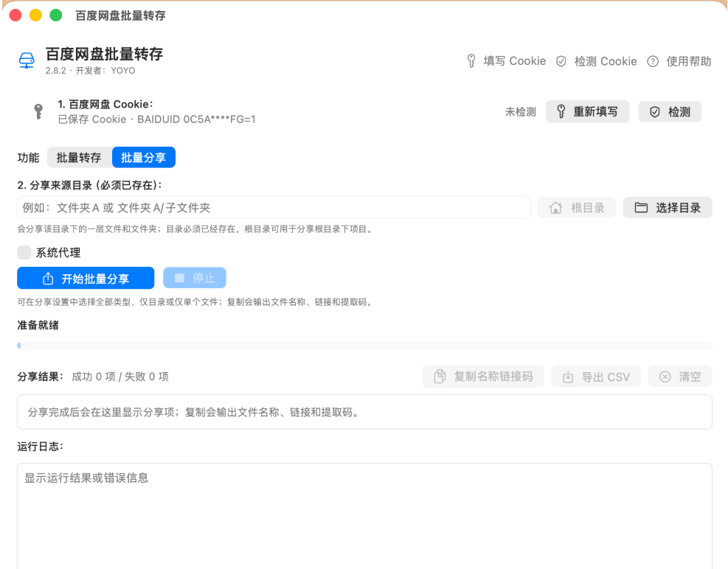Click the yellow minimize window button
Image resolution: width=728 pixels, height=569 pixels.
(35, 15)
